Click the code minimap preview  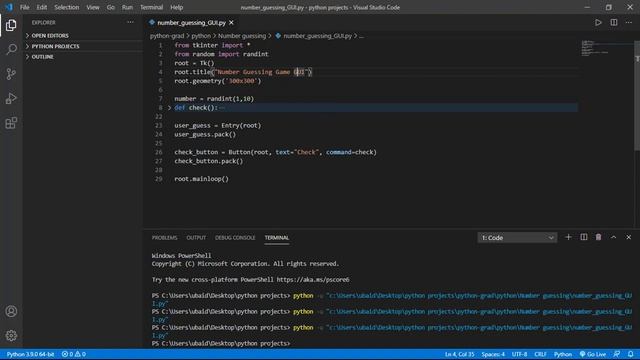pyautogui.click(x=594, y=48)
